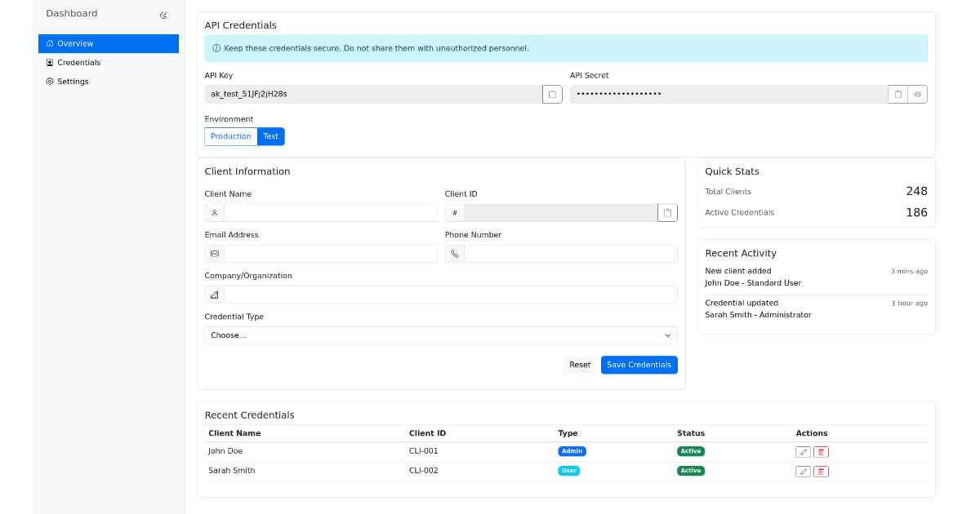The height and width of the screenshot is (514, 980).
Task: Click the Save Credentials button
Action: (x=639, y=365)
